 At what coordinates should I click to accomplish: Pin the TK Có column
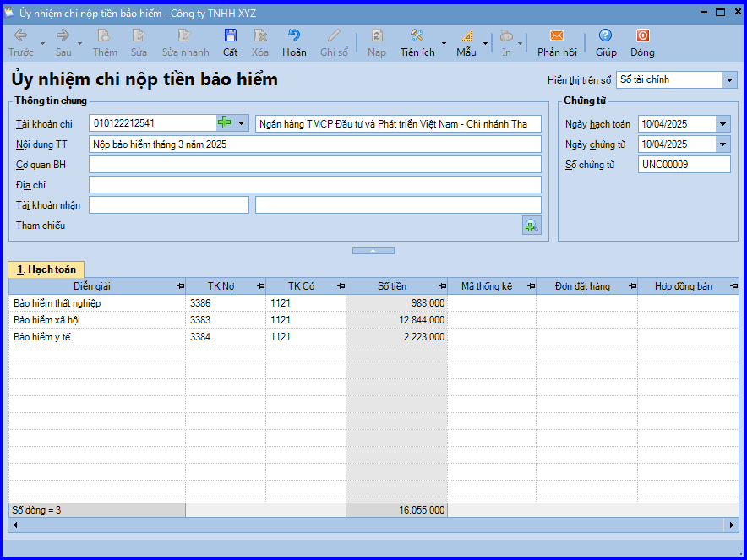[341, 286]
